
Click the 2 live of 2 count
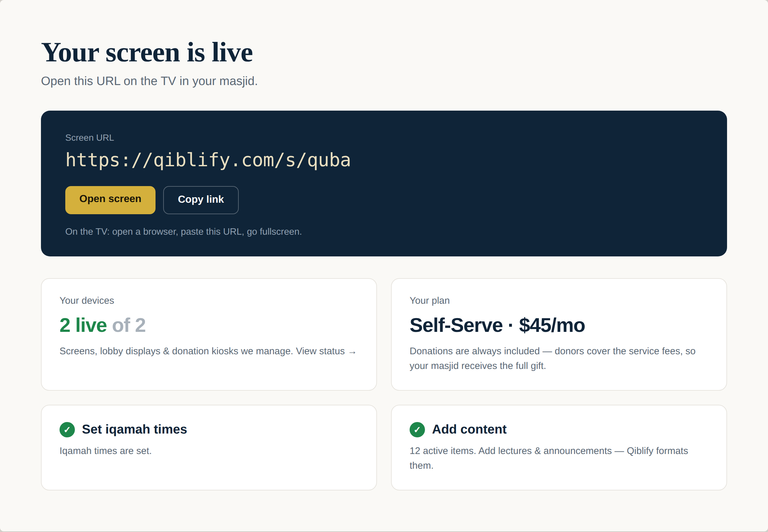tap(103, 325)
